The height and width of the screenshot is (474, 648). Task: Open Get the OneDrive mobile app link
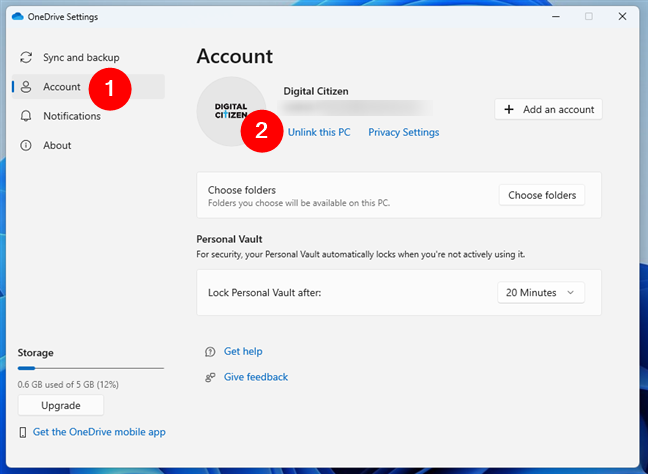point(99,432)
